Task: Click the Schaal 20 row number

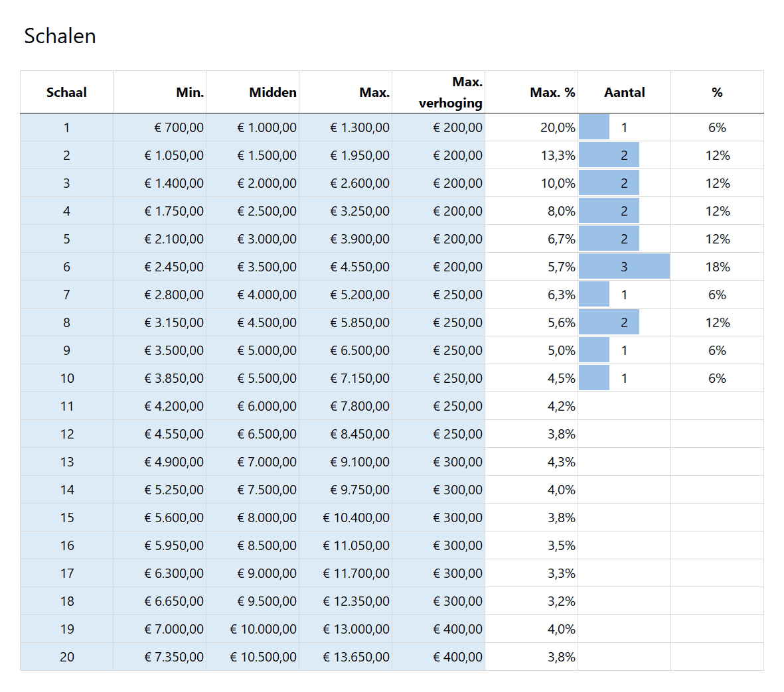Action: coord(67,657)
